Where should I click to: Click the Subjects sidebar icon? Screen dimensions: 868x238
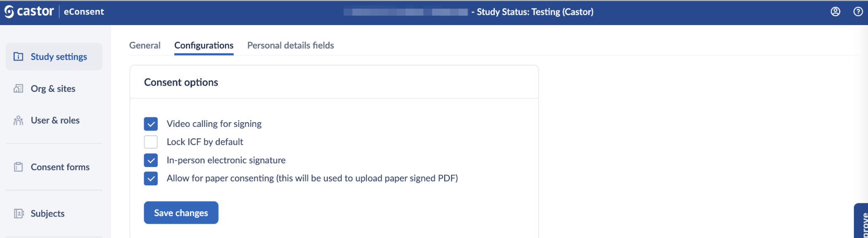tap(18, 213)
